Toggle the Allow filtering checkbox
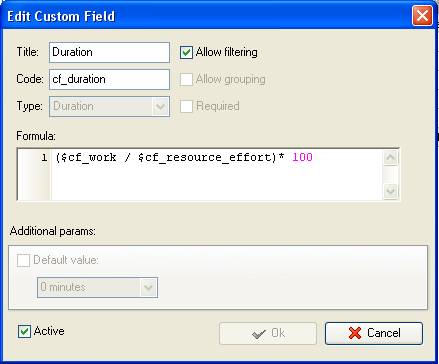The width and height of the screenshot is (439, 364). (x=186, y=52)
